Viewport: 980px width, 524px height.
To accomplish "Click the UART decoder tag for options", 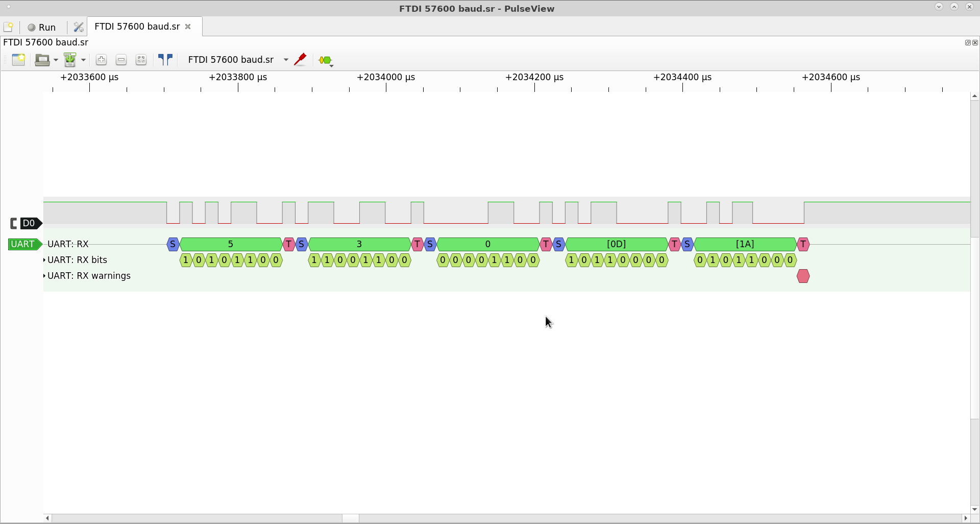I will (x=23, y=244).
